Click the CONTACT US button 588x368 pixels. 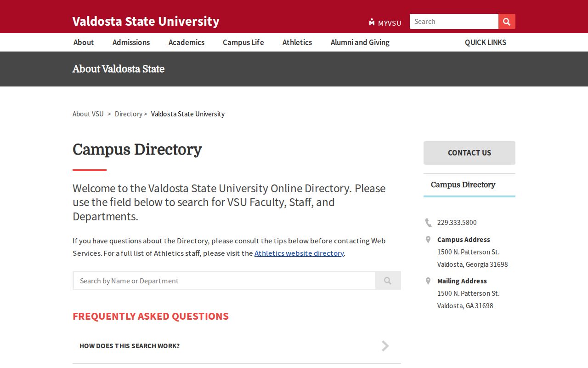pyautogui.click(x=469, y=153)
